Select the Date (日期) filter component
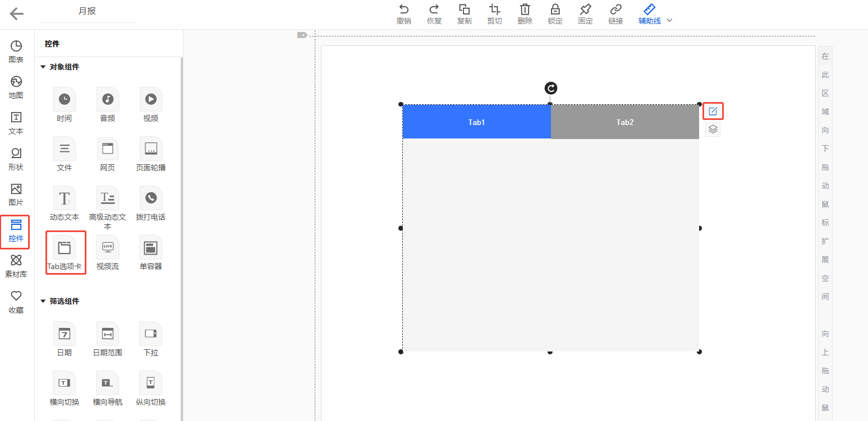This screenshot has height=421, width=868. point(65,339)
